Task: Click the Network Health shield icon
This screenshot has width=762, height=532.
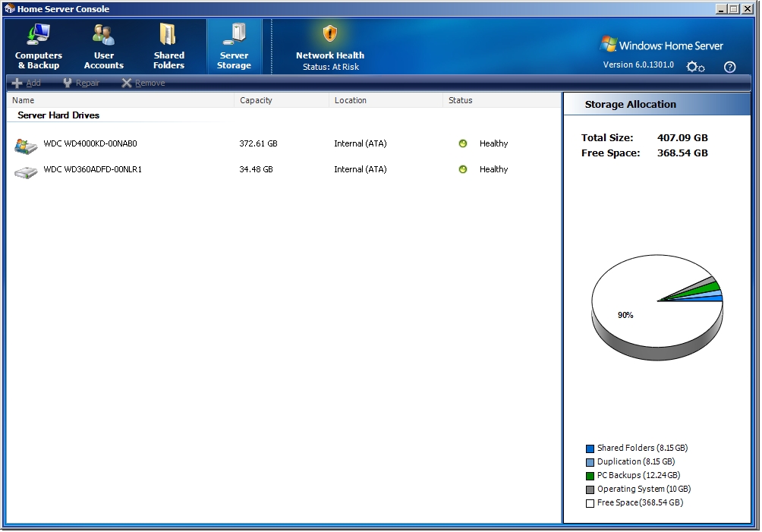Action: click(329, 34)
